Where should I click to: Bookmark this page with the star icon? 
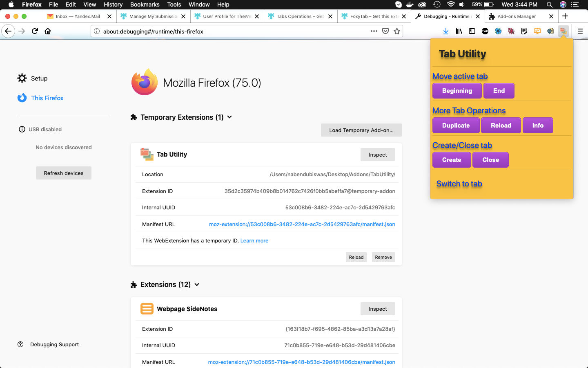tap(397, 31)
